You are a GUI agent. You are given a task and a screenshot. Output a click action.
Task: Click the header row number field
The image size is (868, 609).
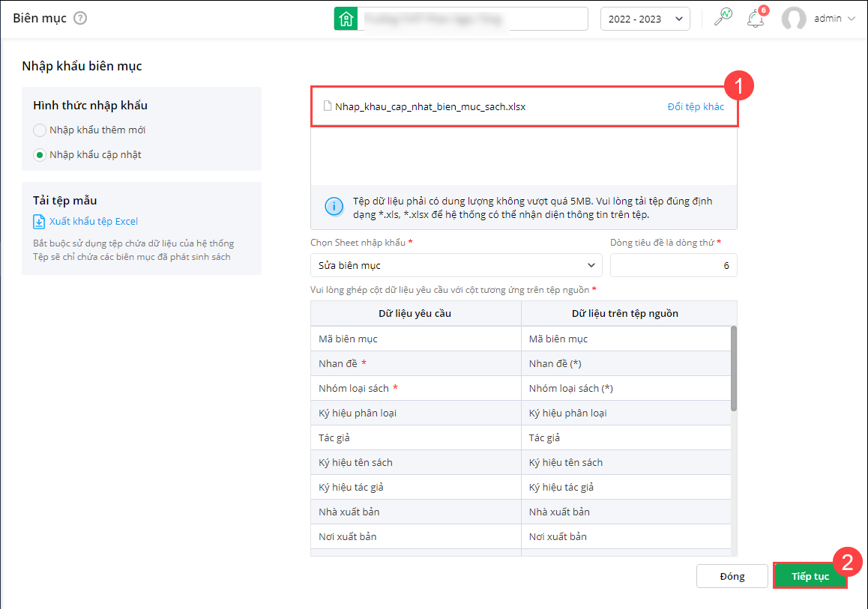tap(673, 265)
